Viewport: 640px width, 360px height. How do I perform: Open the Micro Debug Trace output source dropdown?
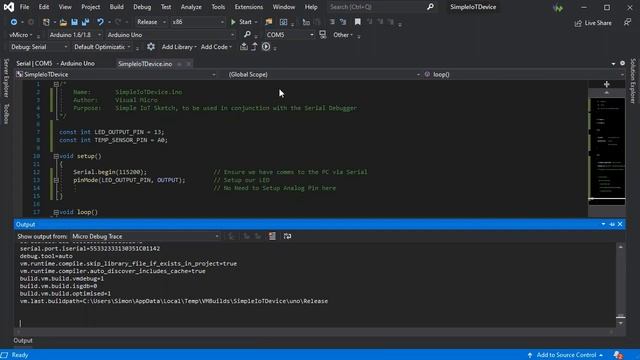[x=145, y=236]
